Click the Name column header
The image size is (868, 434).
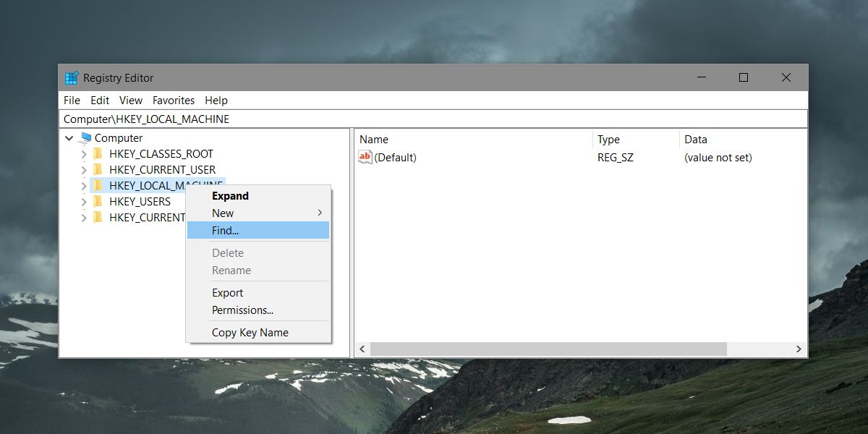click(x=473, y=140)
